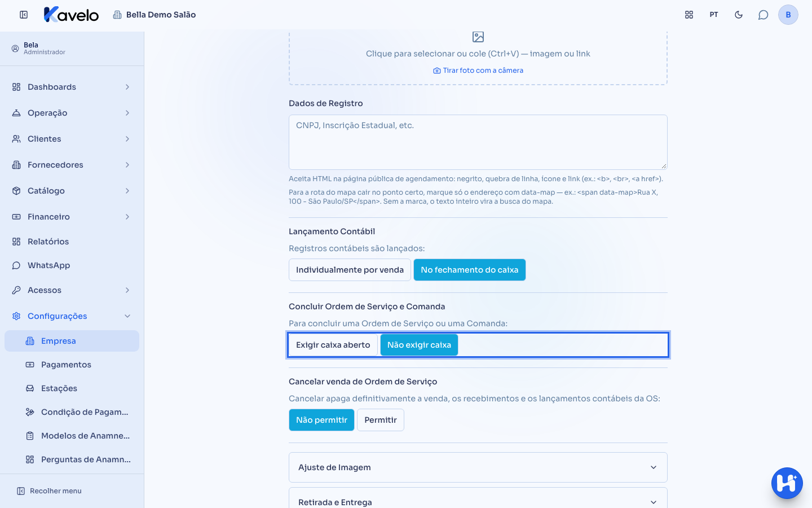Viewport: 812px width, 508px height.
Task: Collapse the Configurações menu chevron
Action: pos(127,316)
